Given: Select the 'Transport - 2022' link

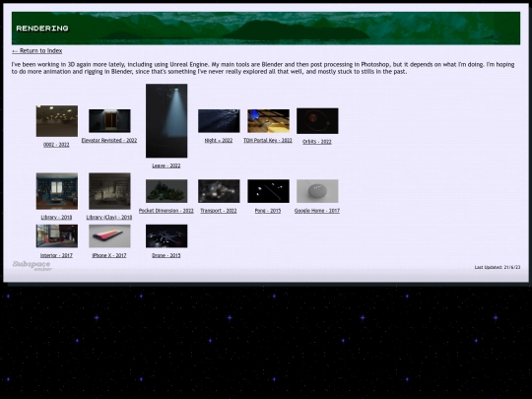Looking at the screenshot, I should (x=219, y=211).
